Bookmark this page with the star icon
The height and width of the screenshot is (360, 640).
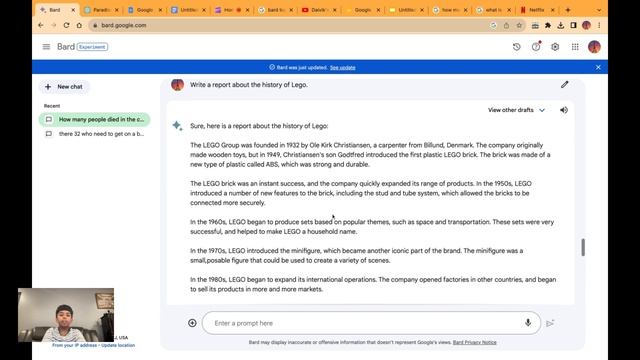[x=519, y=25]
